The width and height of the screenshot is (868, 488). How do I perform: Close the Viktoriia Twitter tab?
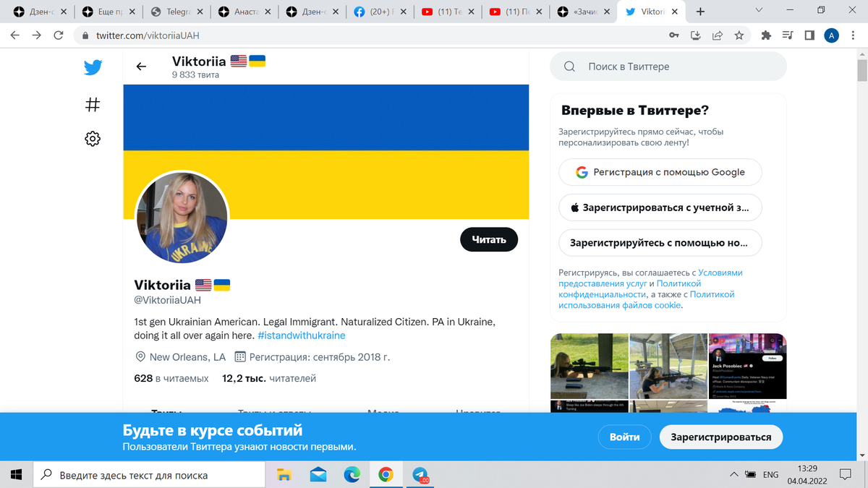(x=673, y=12)
